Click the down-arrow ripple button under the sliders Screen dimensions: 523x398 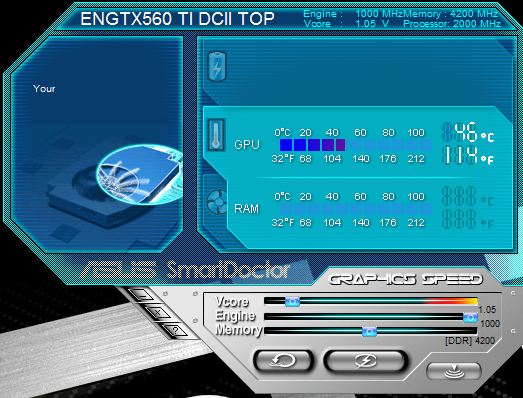coord(454,370)
